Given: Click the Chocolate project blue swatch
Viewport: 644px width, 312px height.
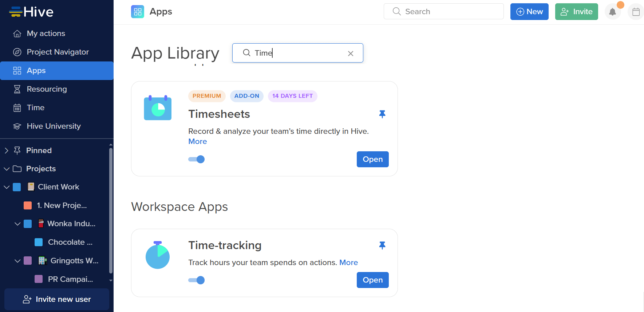Looking at the screenshot, I should [x=39, y=242].
